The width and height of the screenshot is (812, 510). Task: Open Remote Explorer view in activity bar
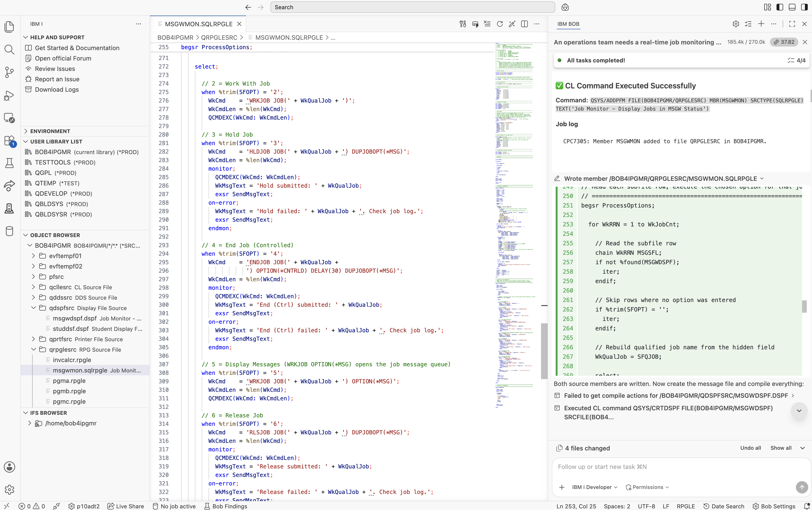coord(9,118)
